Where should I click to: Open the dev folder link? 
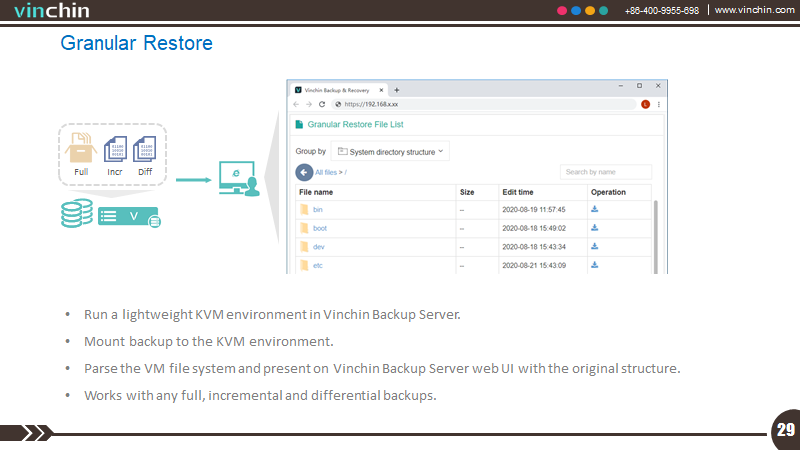coord(319,247)
